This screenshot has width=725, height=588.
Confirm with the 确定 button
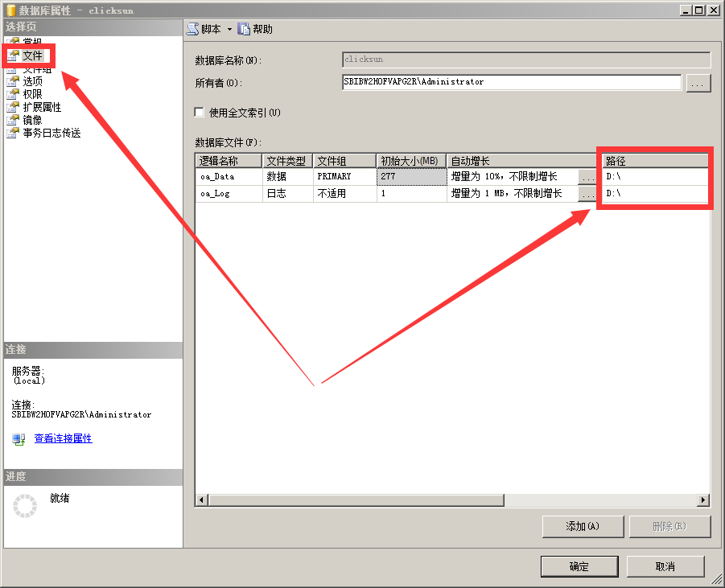(579, 566)
